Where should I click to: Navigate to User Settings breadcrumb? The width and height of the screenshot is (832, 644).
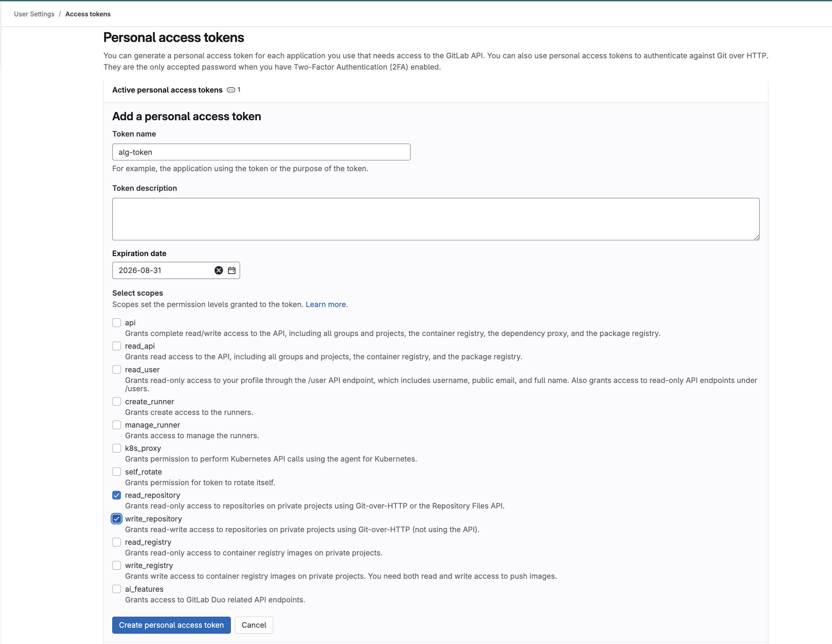click(34, 14)
